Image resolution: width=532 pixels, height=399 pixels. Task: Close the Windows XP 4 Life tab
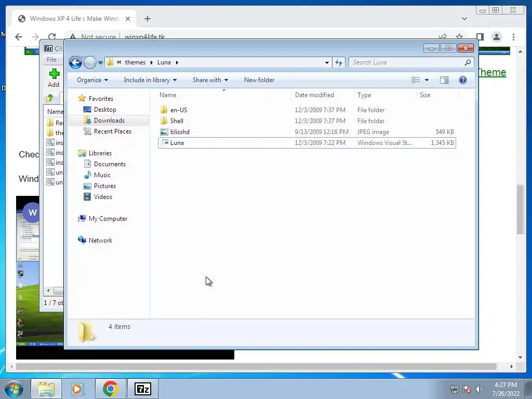pyautogui.click(x=128, y=19)
